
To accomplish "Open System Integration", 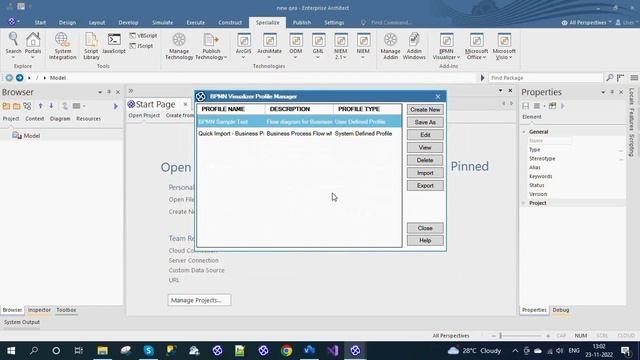I will (62, 46).
